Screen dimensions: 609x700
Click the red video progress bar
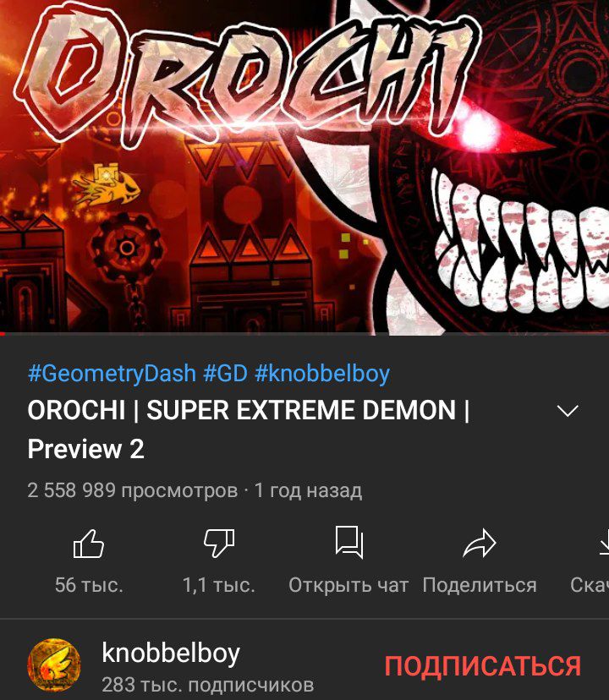pyautogui.click(x=304, y=334)
